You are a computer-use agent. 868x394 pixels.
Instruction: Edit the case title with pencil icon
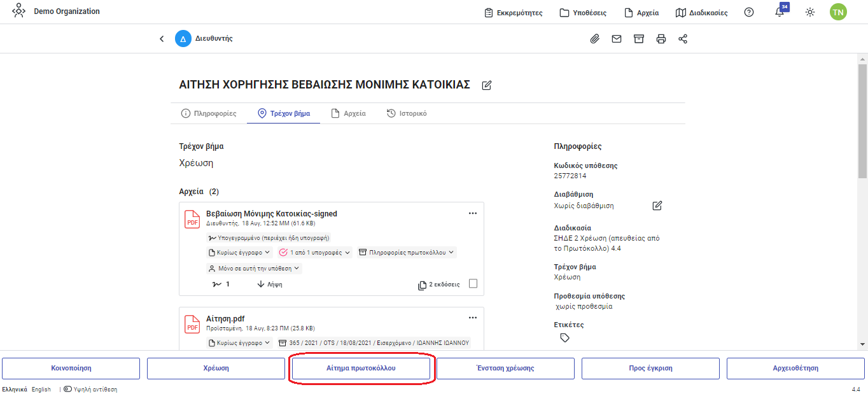click(487, 85)
